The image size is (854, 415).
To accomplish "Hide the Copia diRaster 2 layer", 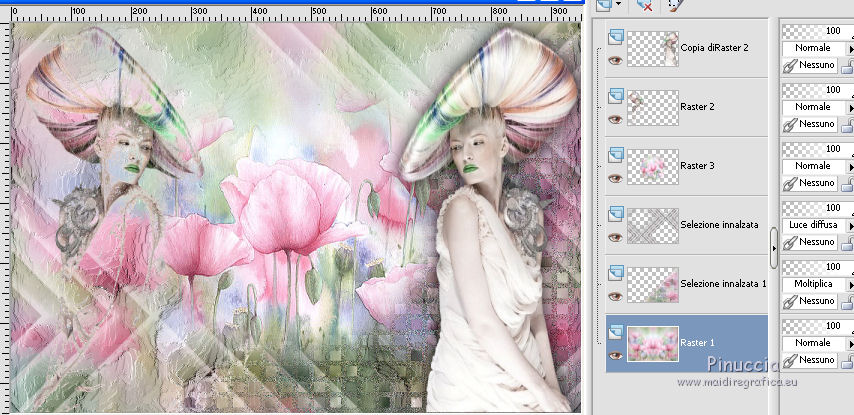I will (615, 60).
